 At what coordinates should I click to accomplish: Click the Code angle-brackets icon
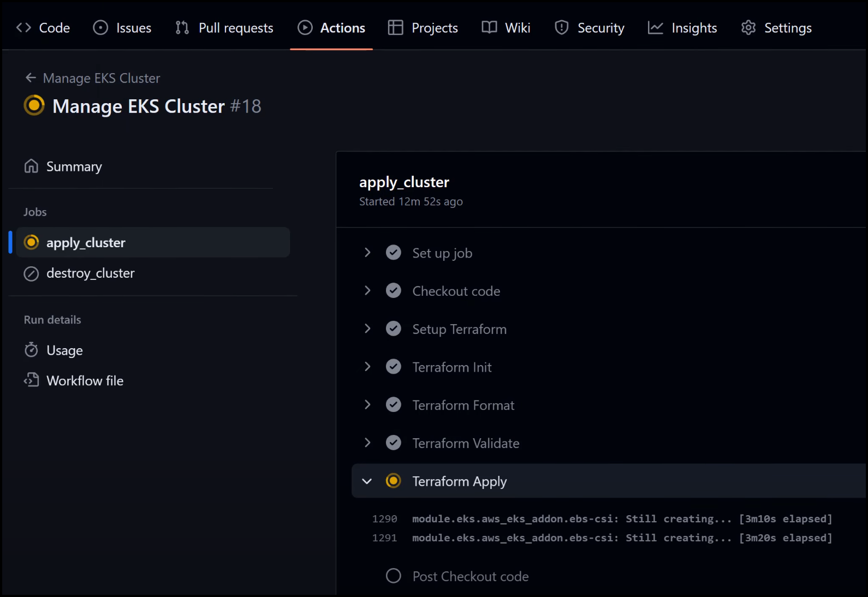coord(23,27)
